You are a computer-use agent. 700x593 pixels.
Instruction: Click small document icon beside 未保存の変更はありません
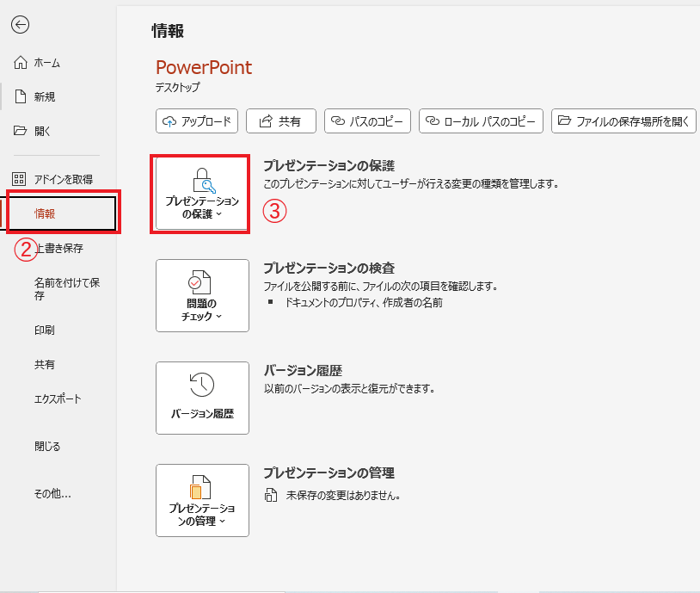pyautogui.click(x=271, y=495)
